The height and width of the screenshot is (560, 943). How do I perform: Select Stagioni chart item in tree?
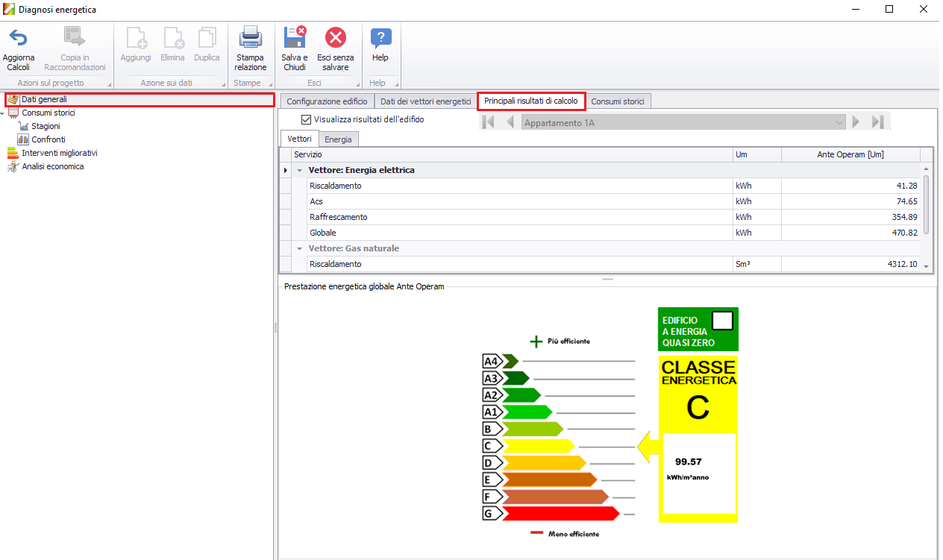[x=46, y=126]
